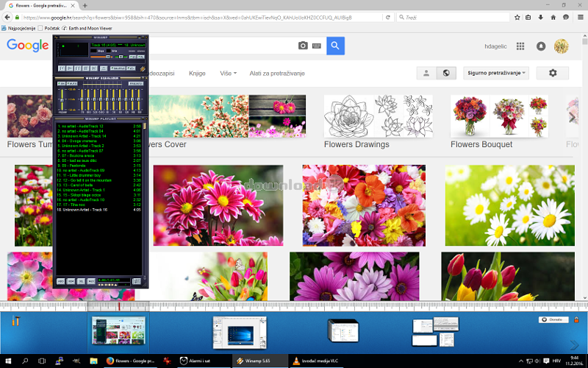Toggle equalizer AUTO button
588x368 pixels.
pos(72,84)
